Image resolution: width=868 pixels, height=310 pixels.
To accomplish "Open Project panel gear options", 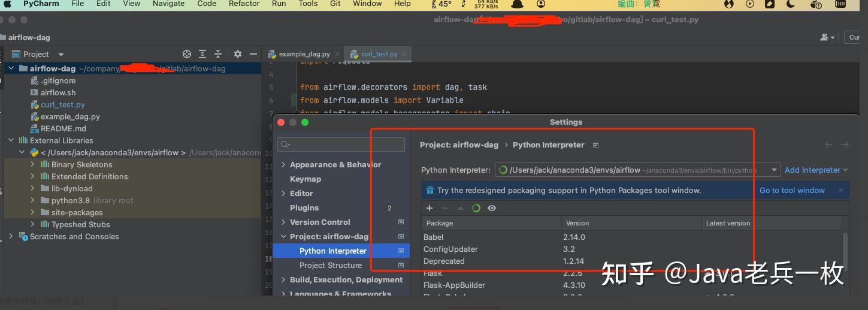I will (x=238, y=54).
